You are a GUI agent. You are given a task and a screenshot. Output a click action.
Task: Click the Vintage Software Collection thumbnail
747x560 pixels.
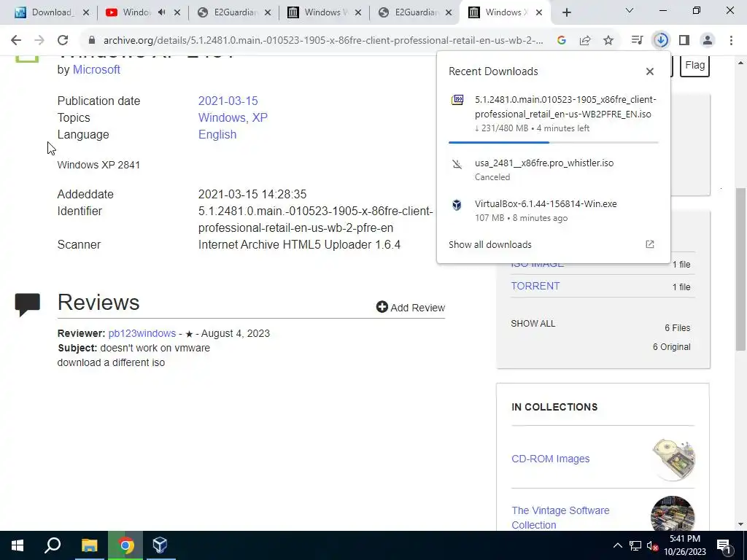point(673,514)
